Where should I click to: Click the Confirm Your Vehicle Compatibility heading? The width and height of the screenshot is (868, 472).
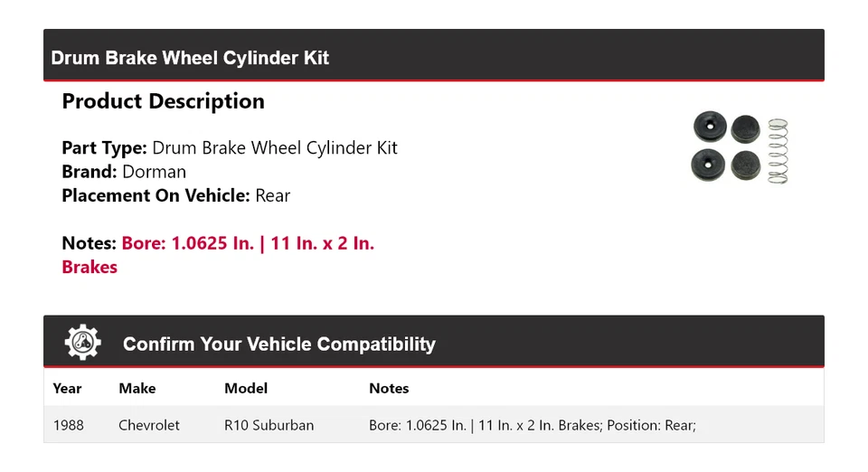278,345
